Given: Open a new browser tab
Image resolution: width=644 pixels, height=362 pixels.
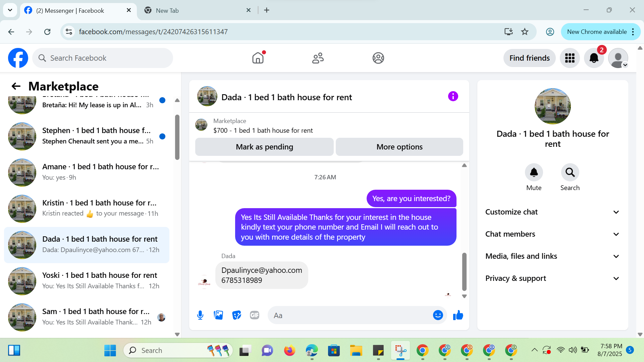Looking at the screenshot, I should [x=267, y=10].
